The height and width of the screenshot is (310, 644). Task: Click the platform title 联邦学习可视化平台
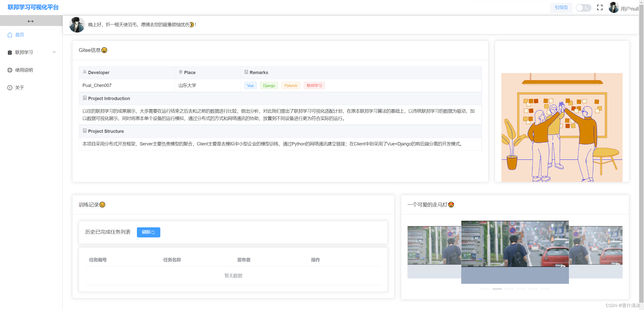coord(33,7)
